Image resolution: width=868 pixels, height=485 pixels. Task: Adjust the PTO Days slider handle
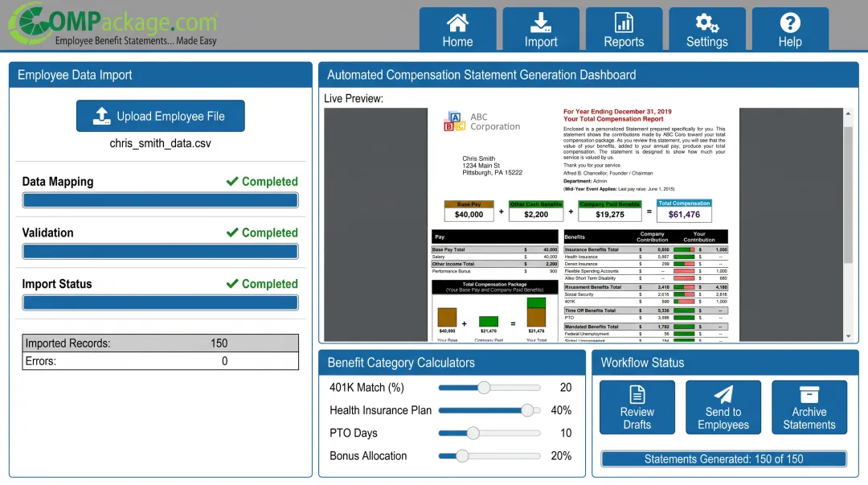coord(473,433)
